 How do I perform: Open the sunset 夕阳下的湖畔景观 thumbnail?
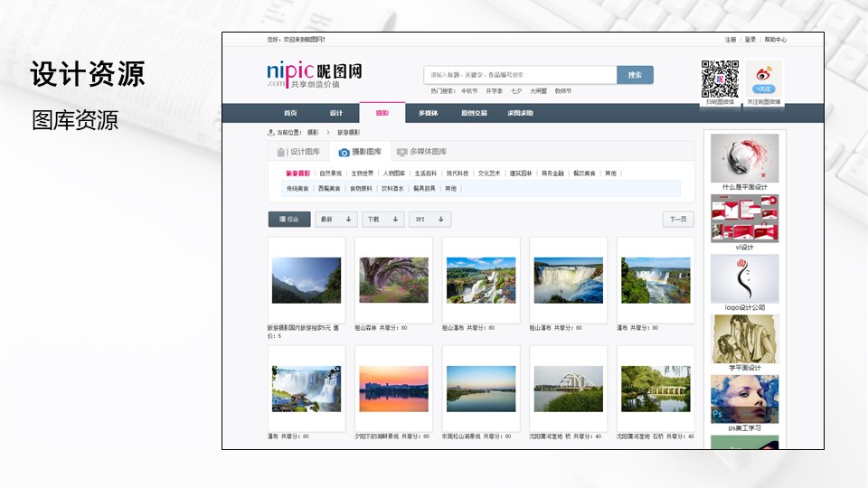pos(393,389)
